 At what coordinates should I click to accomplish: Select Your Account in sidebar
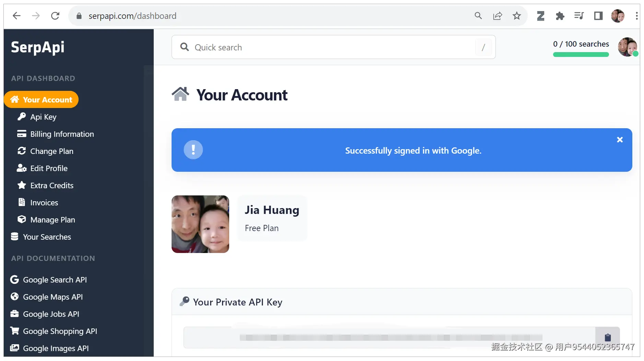pos(41,99)
